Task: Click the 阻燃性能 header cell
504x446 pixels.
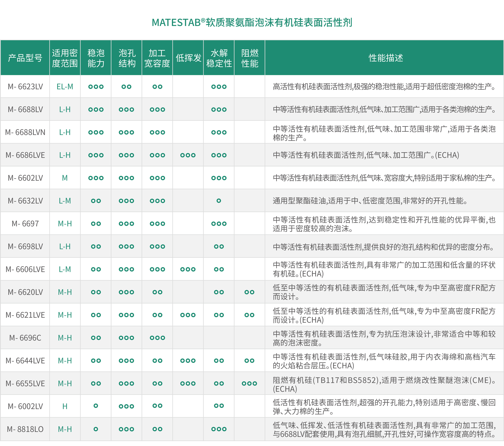Action: (250, 58)
